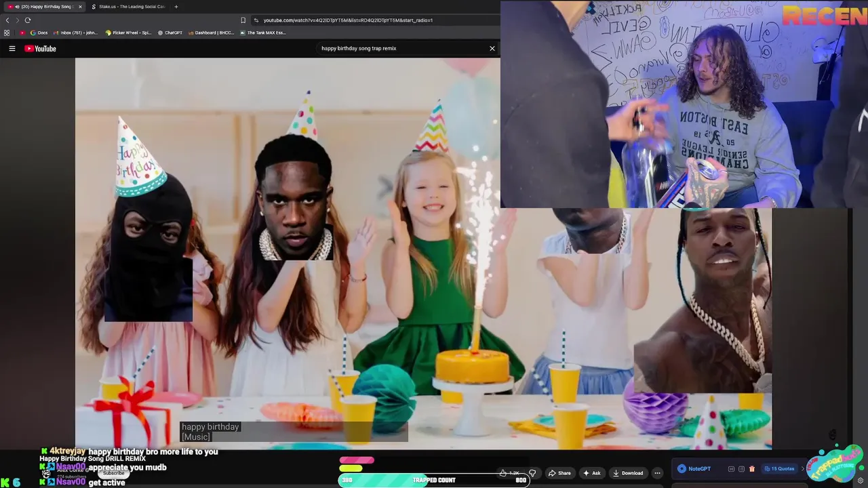Image resolution: width=868 pixels, height=488 pixels.
Task: Open the Docs bookmark
Action: tap(39, 33)
